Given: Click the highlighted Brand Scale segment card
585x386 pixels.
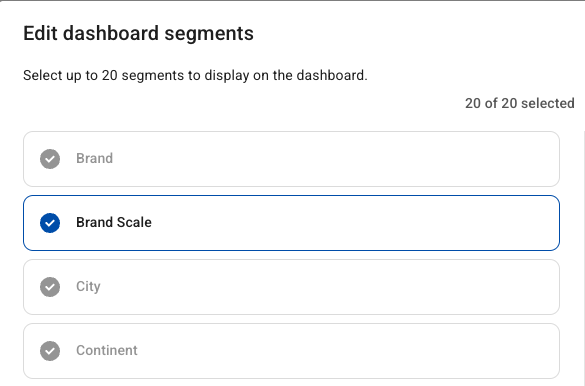Looking at the screenshot, I should coord(291,223).
